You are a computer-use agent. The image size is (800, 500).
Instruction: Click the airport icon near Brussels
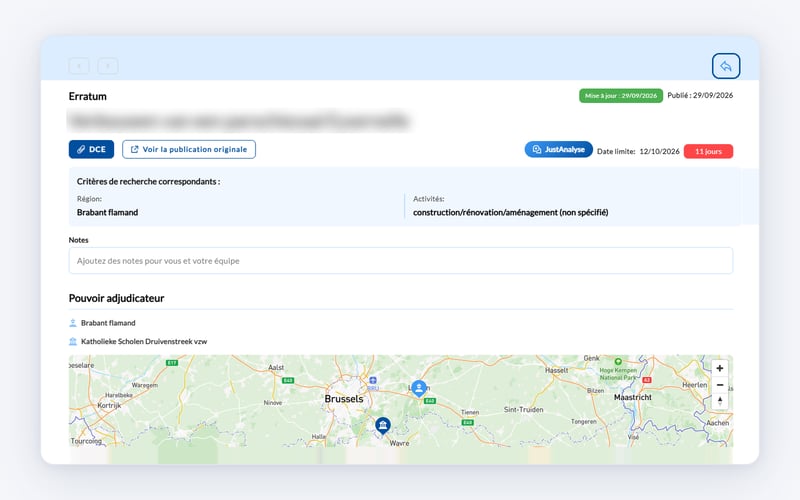pyautogui.click(x=373, y=380)
